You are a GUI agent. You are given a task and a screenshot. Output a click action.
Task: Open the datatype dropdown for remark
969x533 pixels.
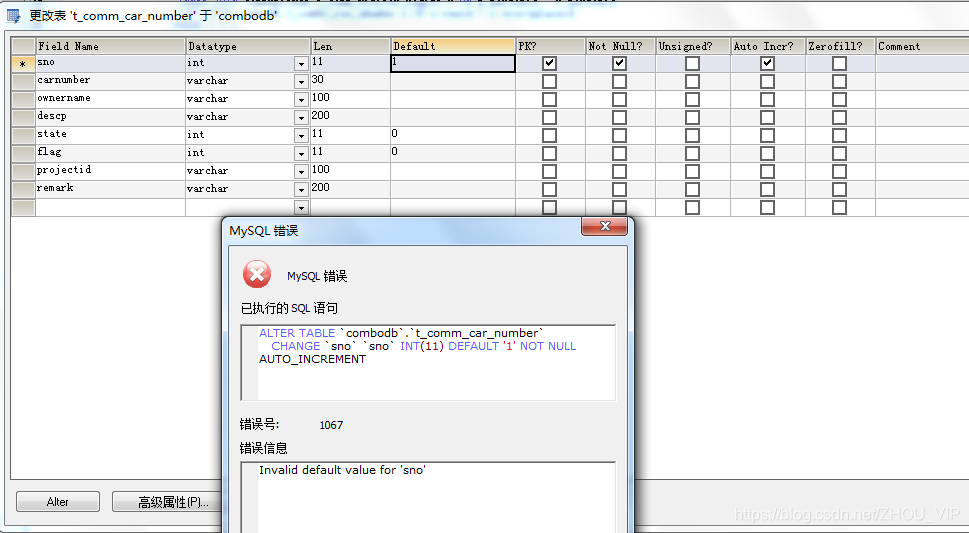(x=301, y=189)
